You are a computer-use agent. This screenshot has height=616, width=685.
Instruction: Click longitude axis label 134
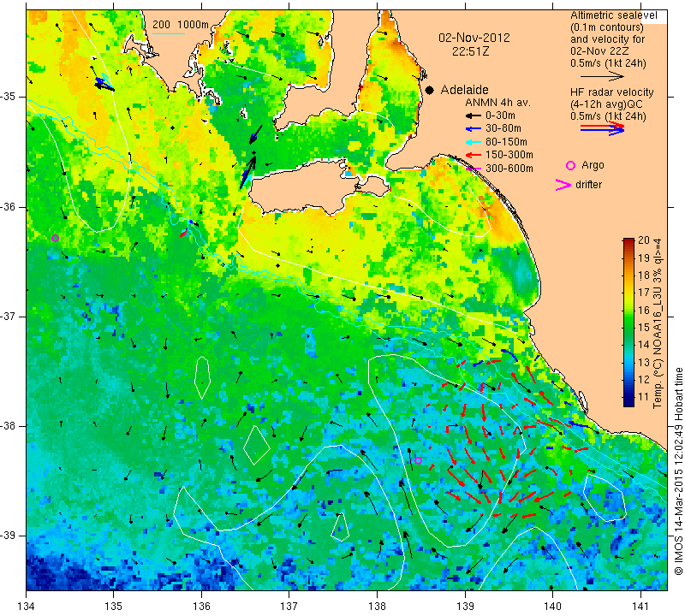27,606
